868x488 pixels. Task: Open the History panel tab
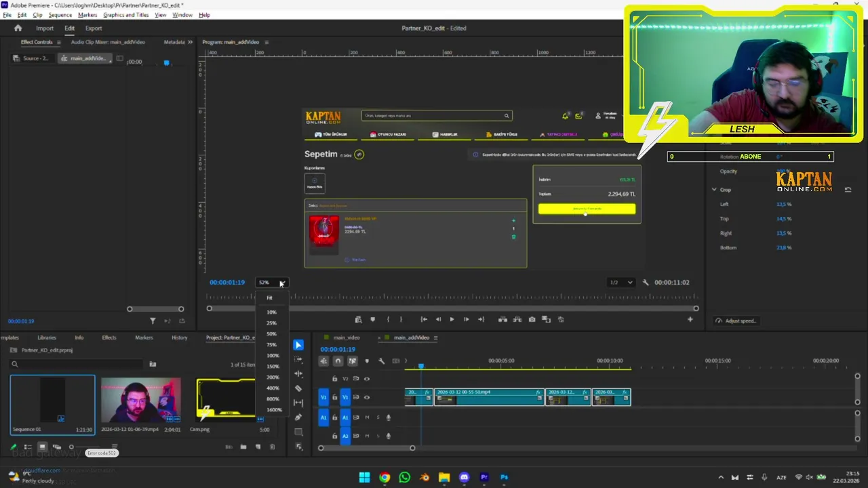(179, 338)
